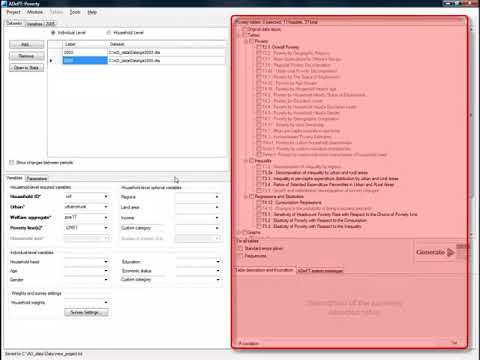Image resolution: width=480 pixels, height=360 pixels.
Task: Click the Open in Stata button
Action: pyautogui.click(x=26, y=68)
